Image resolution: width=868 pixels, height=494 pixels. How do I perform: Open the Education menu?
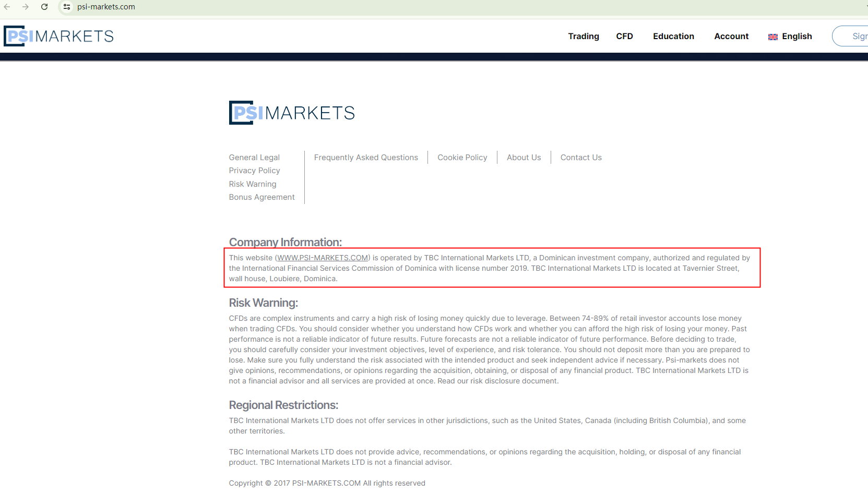click(x=673, y=36)
